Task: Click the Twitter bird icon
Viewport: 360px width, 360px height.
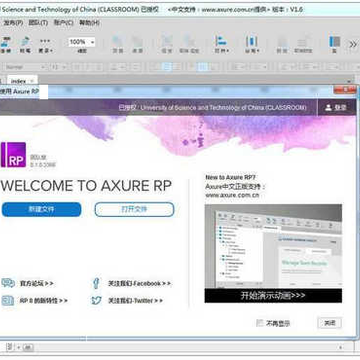Action: coord(96,300)
